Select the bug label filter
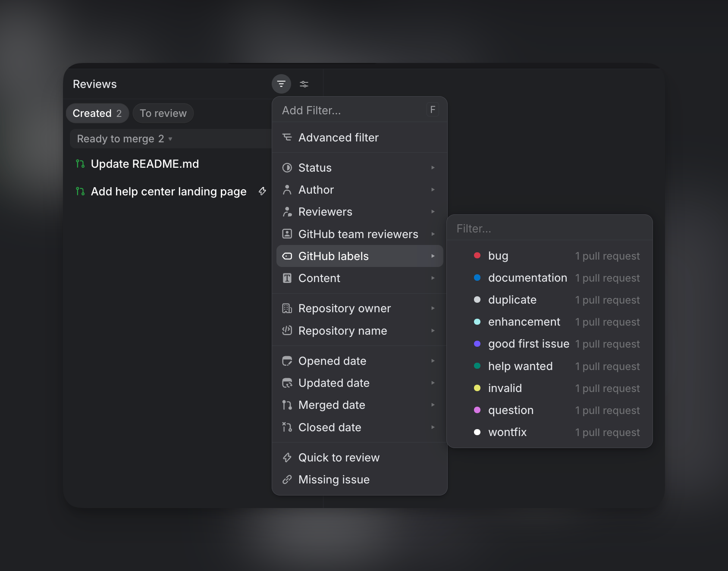728x571 pixels. [x=549, y=256]
